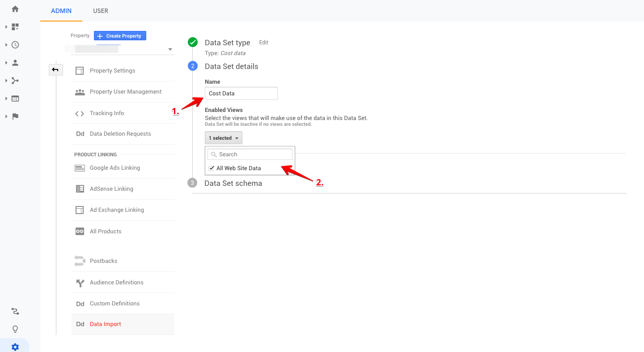Click the Audience Definitions fork icon
Image resolution: width=644 pixels, height=352 pixels.
(x=80, y=283)
